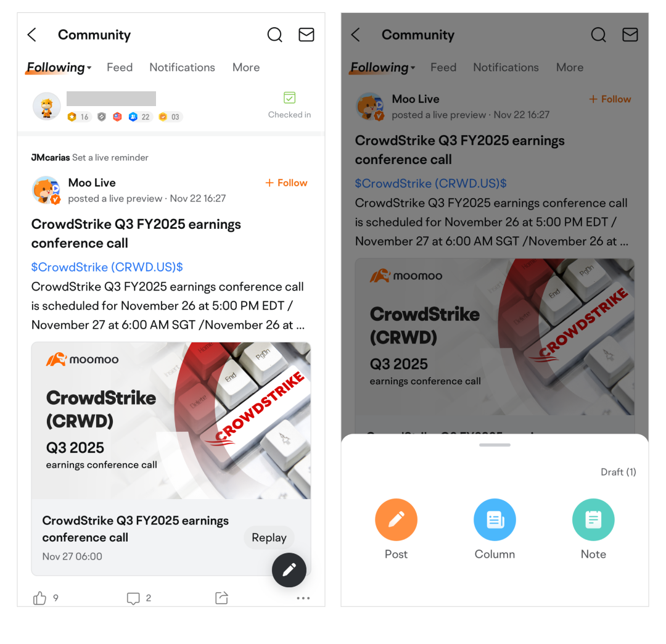Image resolution: width=666 pixels, height=644 pixels.
Task: Open comments on the CrowdStrike post
Action: click(x=133, y=598)
